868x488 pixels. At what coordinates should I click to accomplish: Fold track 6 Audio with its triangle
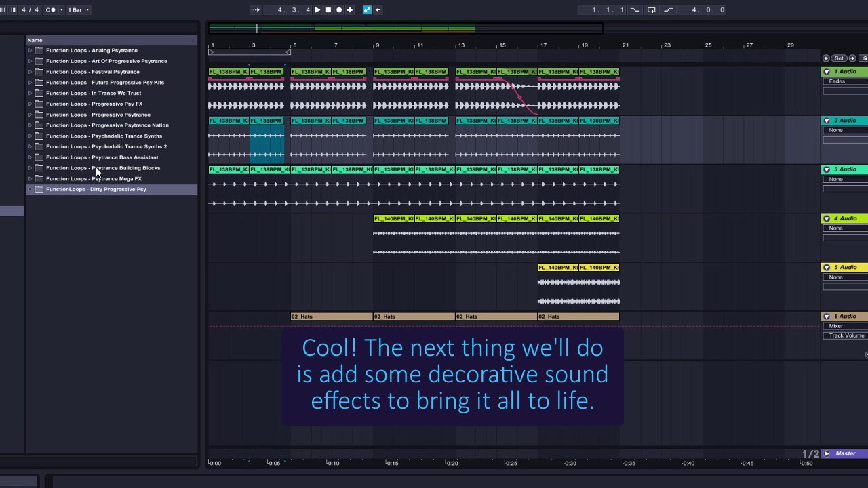tap(827, 317)
